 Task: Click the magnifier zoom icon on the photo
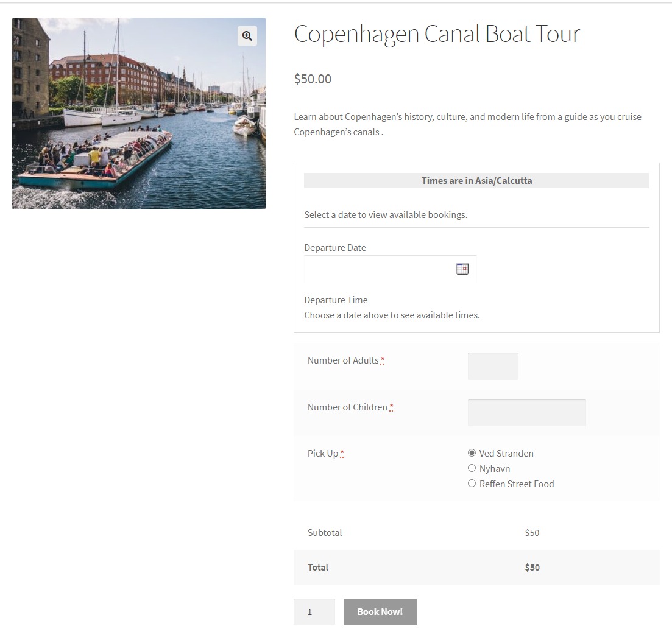[247, 36]
